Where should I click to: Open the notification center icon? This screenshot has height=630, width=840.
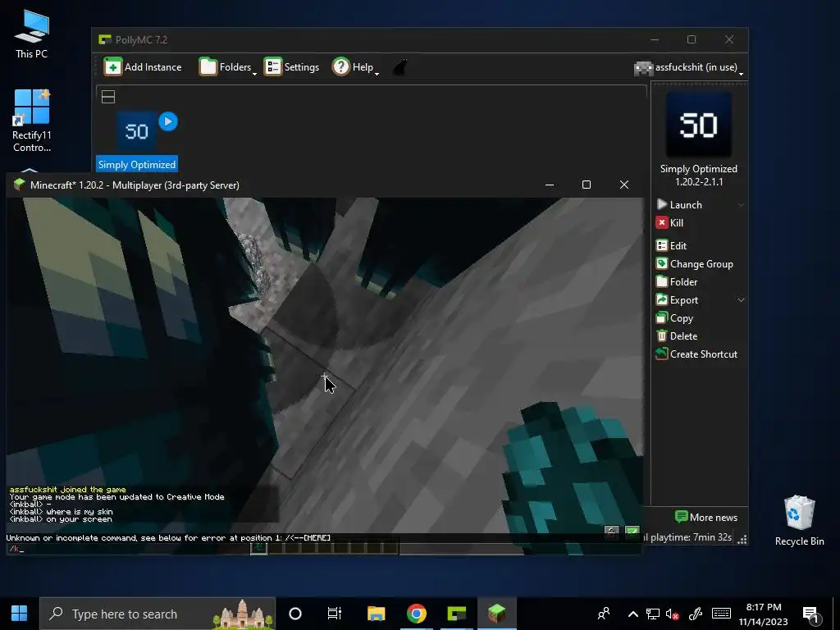click(810, 614)
